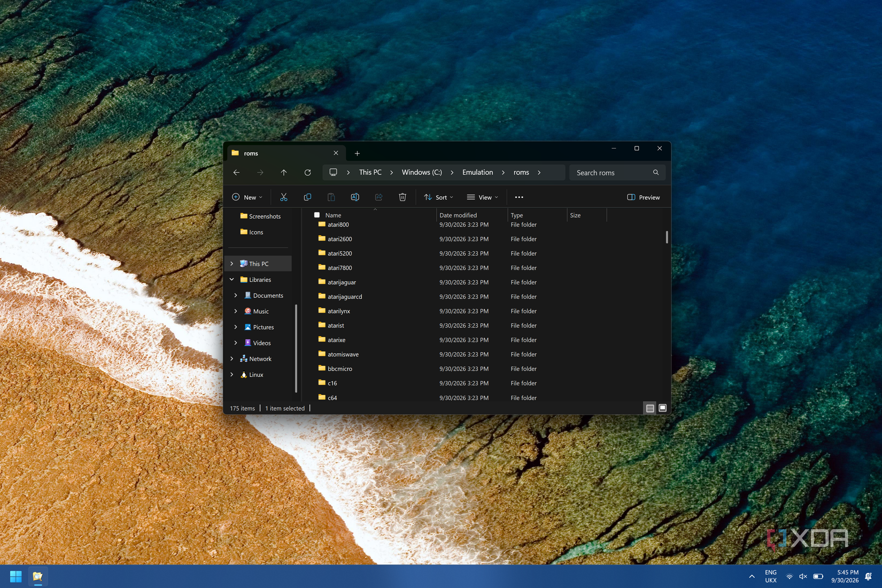Screen dimensions: 882x588
Task: Open the View dropdown
Action: coord(482,197)
